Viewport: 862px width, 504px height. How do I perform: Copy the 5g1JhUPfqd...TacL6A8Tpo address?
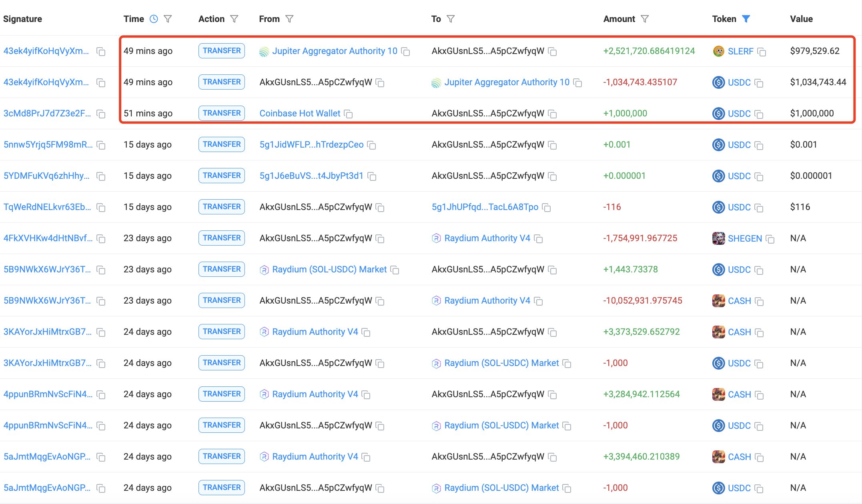[x=547, y=208]
